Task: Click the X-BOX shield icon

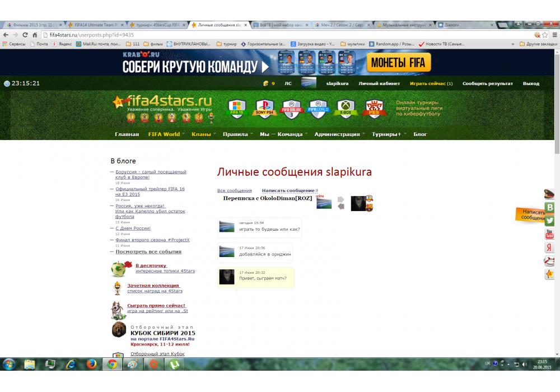Action: click(346, 108)
